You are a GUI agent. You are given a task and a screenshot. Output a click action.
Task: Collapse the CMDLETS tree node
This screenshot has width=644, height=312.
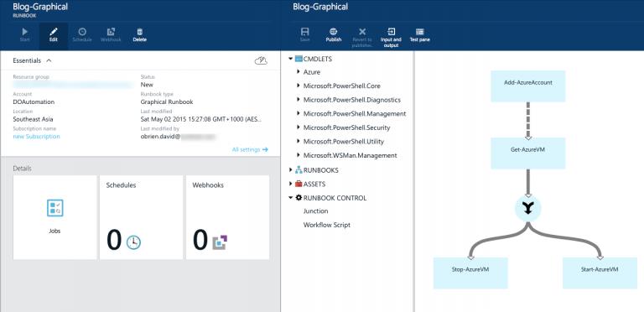coord(290,59)
